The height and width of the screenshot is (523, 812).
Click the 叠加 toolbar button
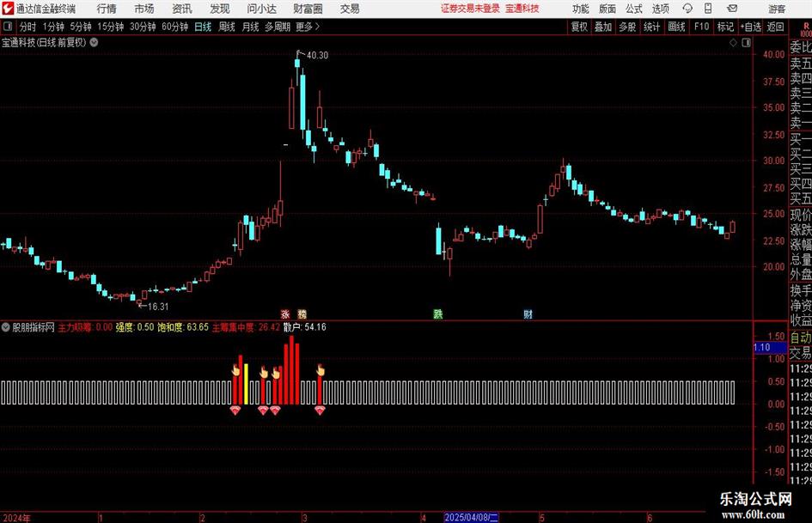pyautogui.click(x=603, y=27)
